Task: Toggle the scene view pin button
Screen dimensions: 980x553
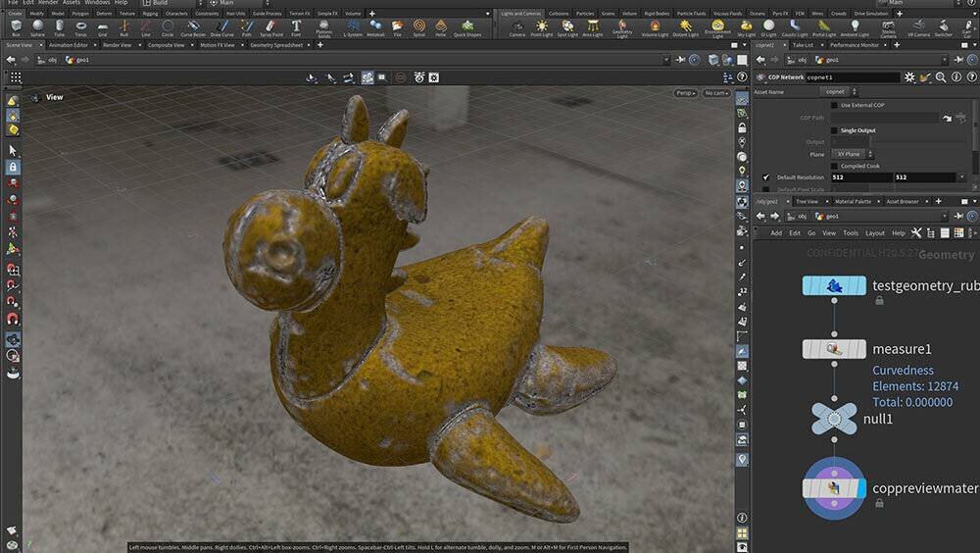Action: 680,60
